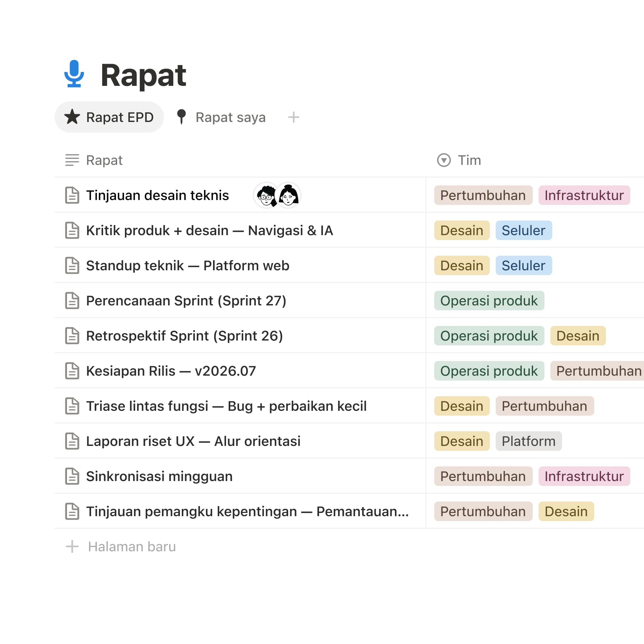
Task: Select the Rapat EPD tab
Action: click(x=109, y=117)
